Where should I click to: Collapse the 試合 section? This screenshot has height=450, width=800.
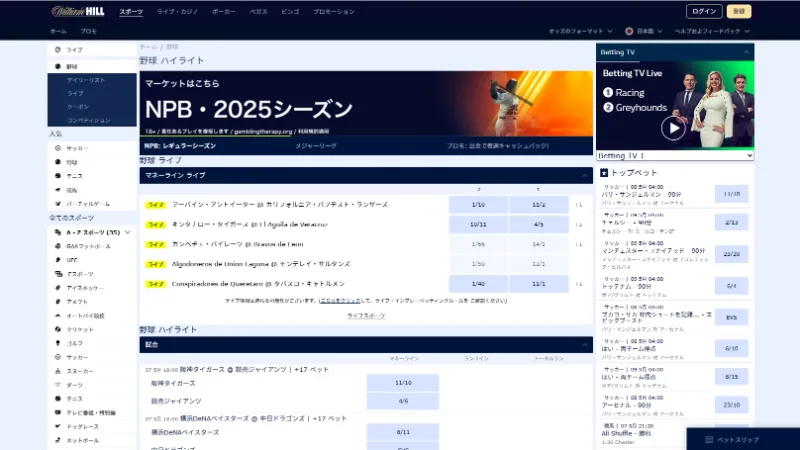coord(585,345)
